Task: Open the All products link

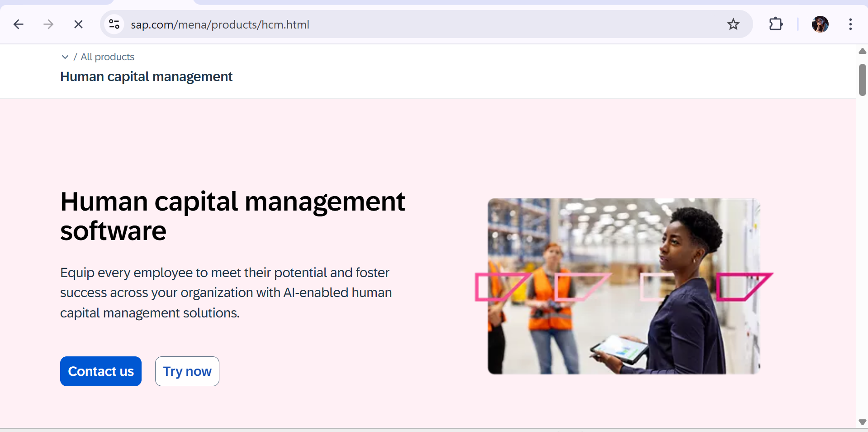Action: click(x=107, y=57)
